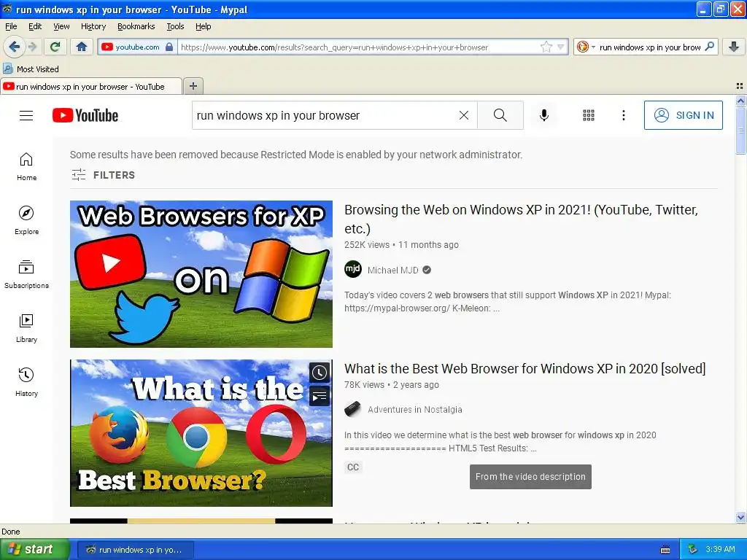Screen dimensions: 747x560
Task: Open the YouTube apps grid icon
Action: coord(589,115)
